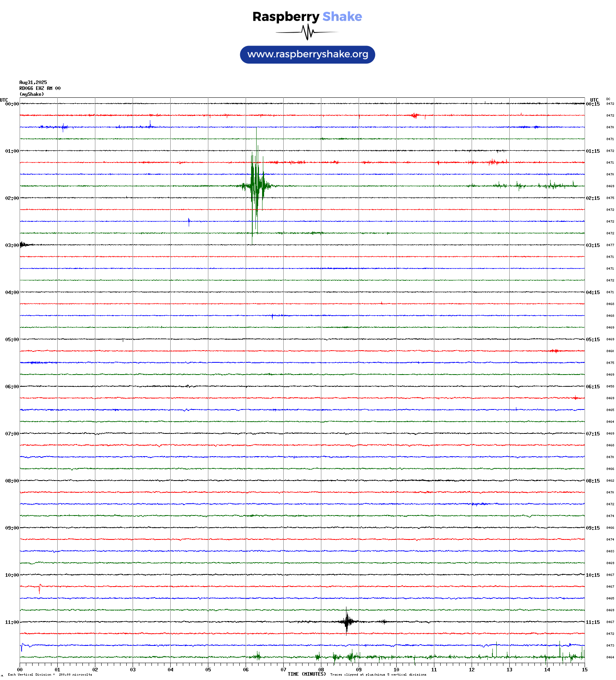
Task: Click the (myShake) station name text
Action: pos(31,94)
